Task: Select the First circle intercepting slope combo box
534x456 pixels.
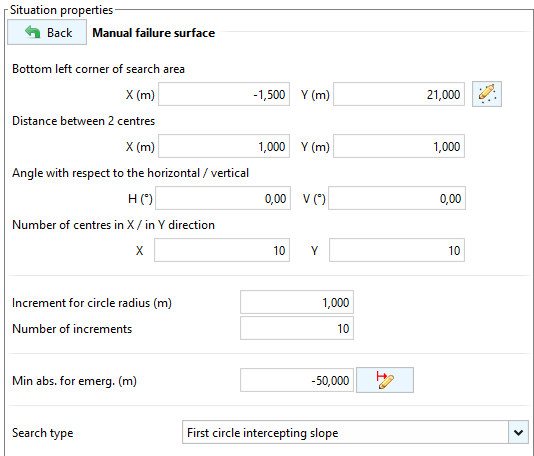Action: [355, 432]
